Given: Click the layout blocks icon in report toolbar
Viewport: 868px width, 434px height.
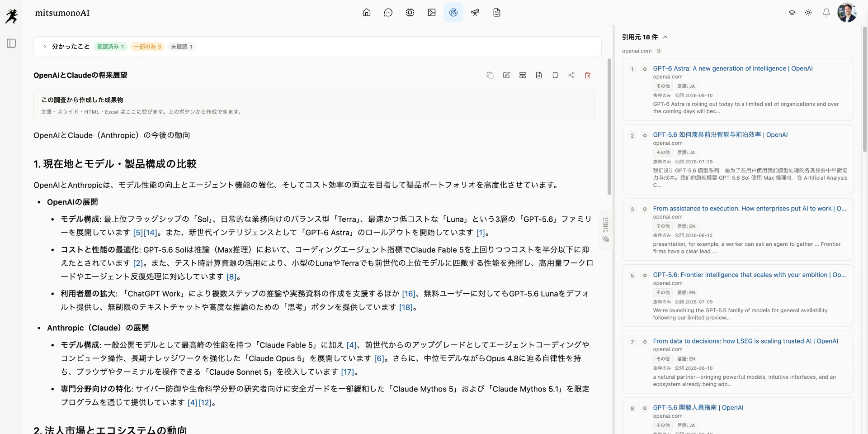Looking at the screenshot, I should [523, 75].
